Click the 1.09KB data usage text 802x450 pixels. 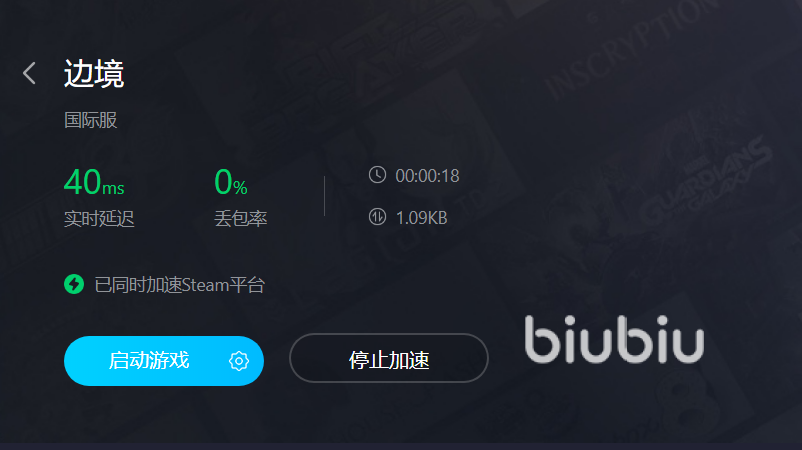pyautogui.click(x=422, y=218)
